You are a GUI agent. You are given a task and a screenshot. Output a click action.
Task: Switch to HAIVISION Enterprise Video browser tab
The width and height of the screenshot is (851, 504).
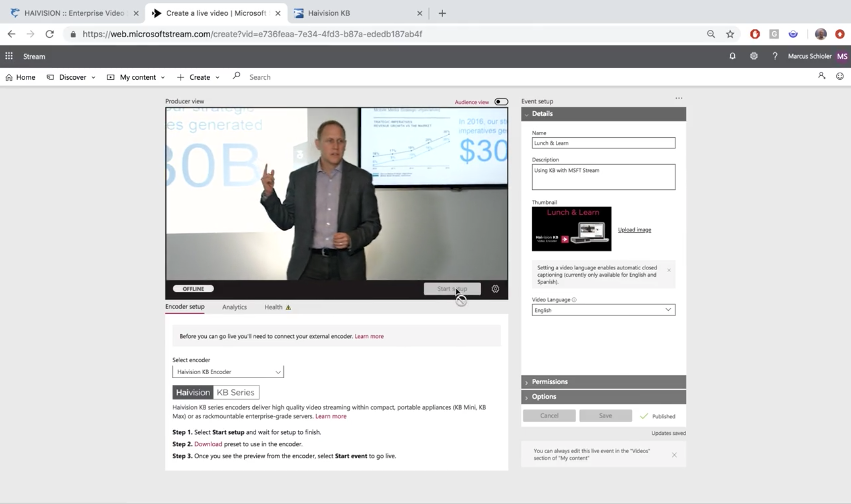[x=74, y=13]
